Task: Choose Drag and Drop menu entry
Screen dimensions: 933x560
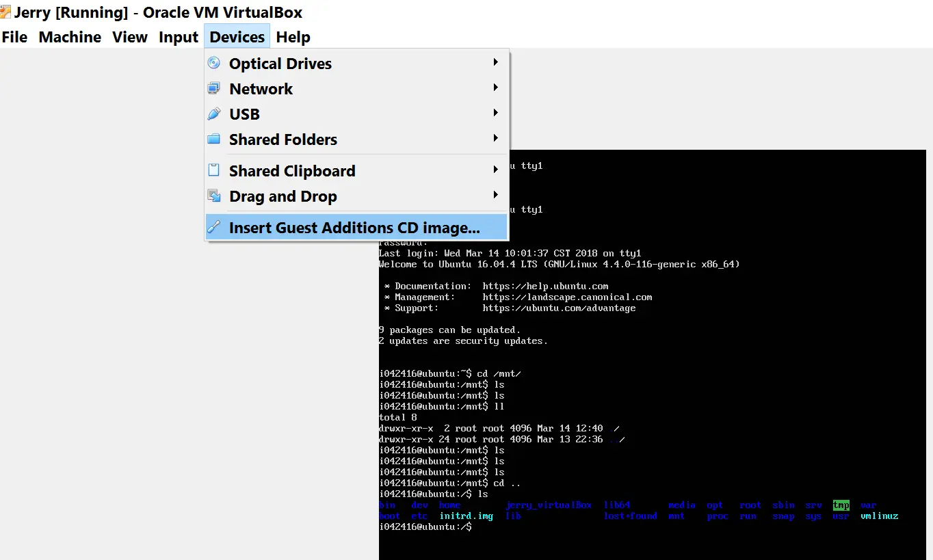Action: (357, 196)
